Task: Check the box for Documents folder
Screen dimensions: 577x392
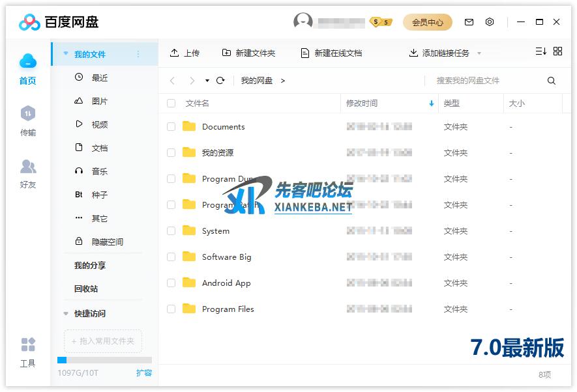Action: (171, 127)
